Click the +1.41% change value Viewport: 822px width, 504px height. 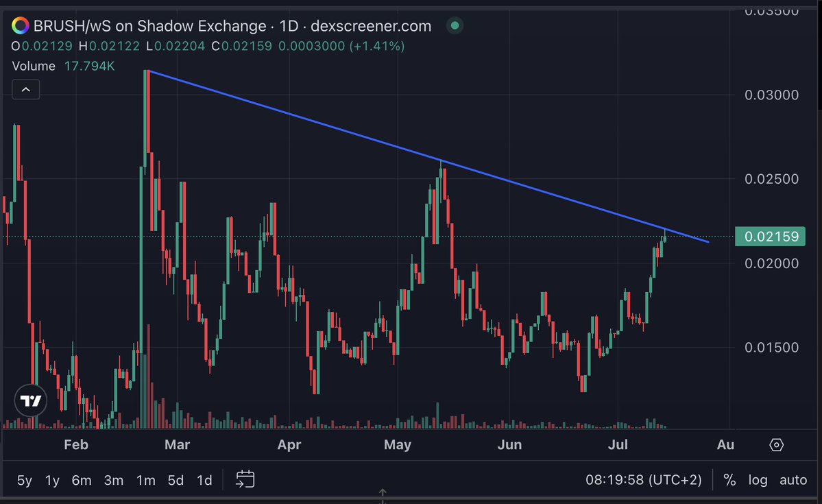[x=376, y=46]
